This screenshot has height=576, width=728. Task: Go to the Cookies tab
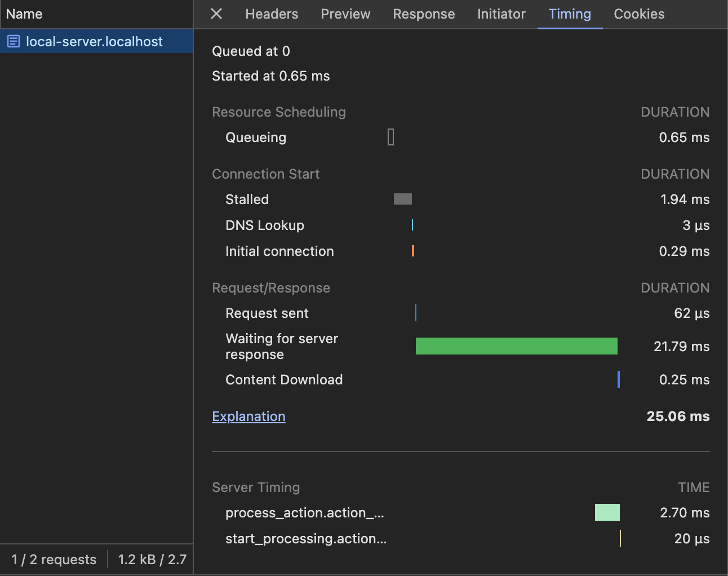click(639, 14)
